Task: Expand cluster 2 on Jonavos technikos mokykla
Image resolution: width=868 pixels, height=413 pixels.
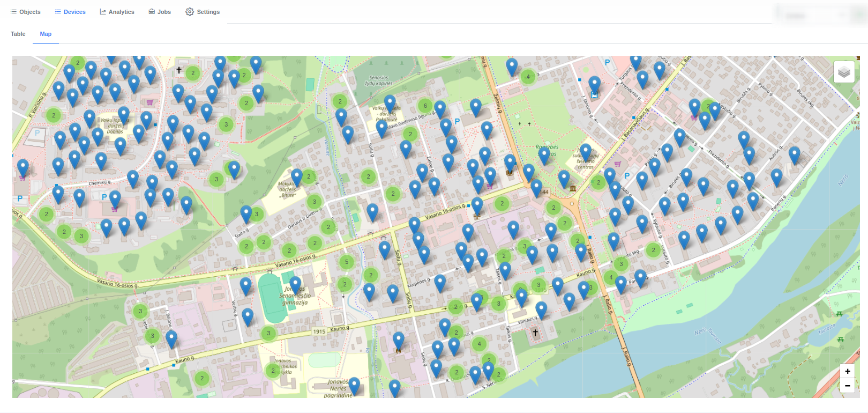Action: pos(273,371)
